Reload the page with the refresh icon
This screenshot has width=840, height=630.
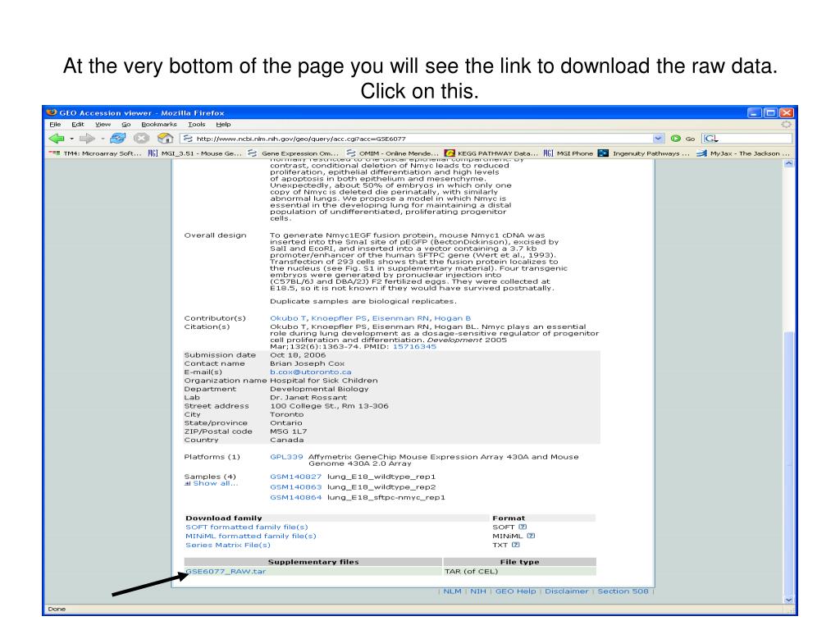pyautogui.click(x=117, y=139)
